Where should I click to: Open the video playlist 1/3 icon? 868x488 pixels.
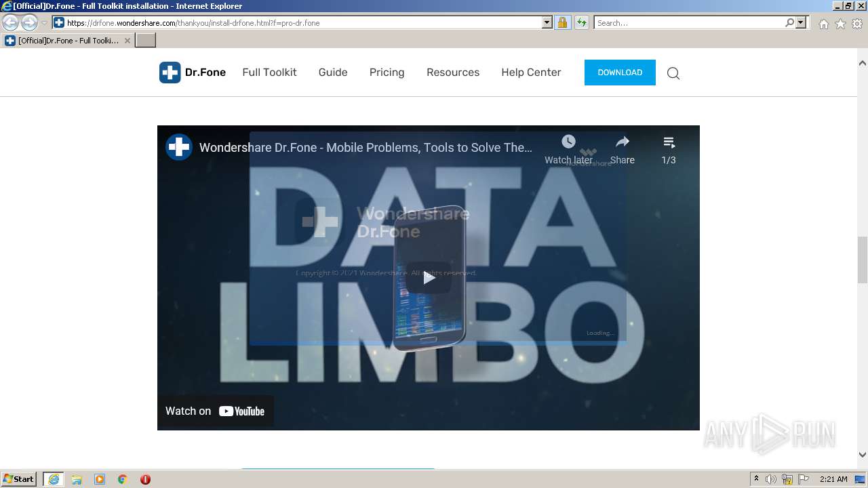tap(669, 142)
